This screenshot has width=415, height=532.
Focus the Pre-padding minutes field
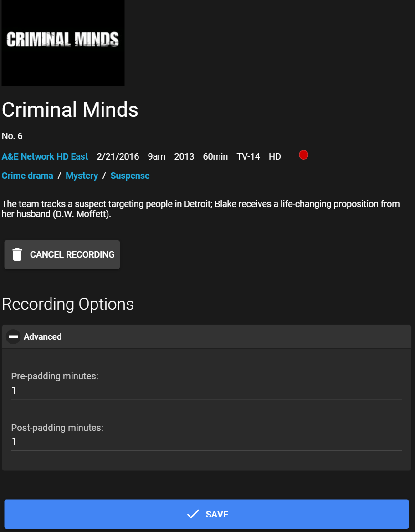point(206,391)
